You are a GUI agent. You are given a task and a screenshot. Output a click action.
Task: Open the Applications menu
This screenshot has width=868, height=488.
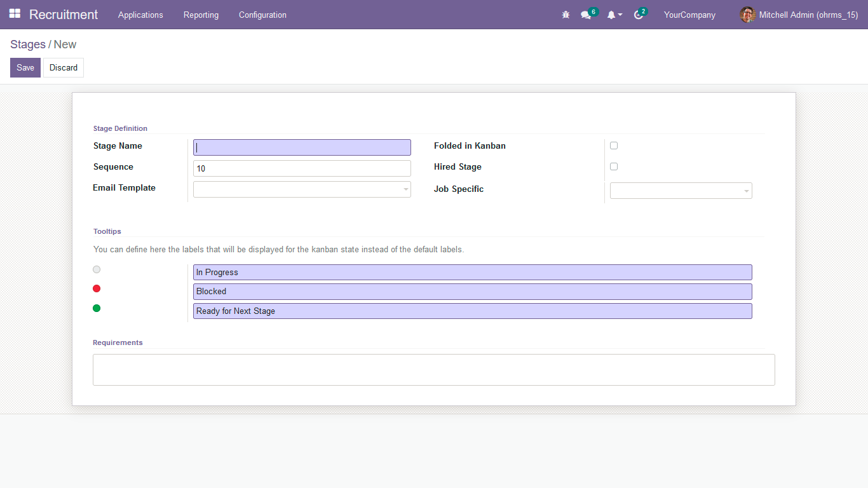coord(140,15)
